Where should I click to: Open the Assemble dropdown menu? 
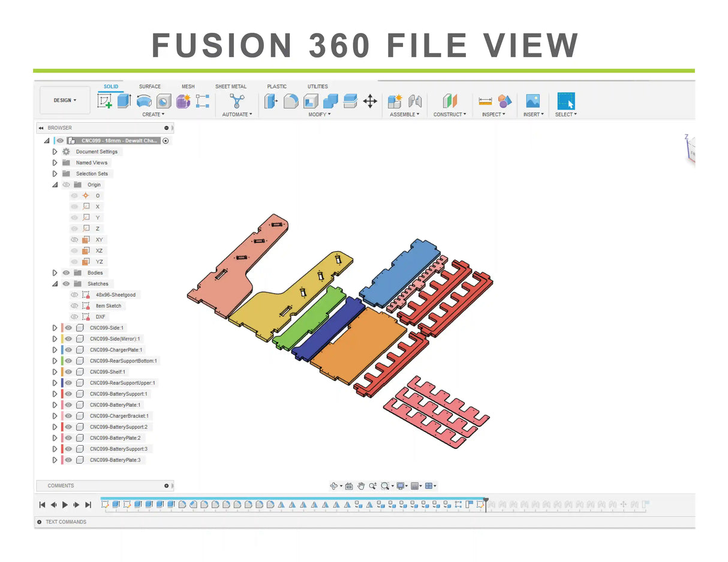[x=405, y=114]
